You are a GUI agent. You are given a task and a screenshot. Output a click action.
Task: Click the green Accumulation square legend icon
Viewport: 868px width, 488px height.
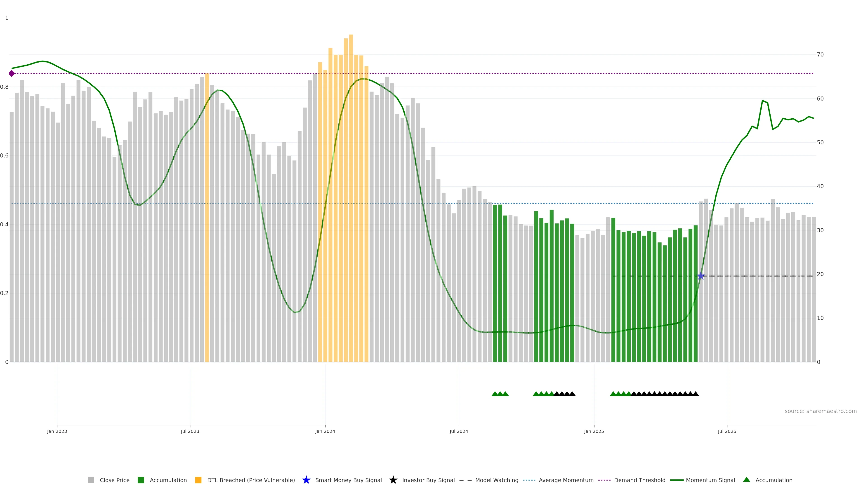point(141,480)
